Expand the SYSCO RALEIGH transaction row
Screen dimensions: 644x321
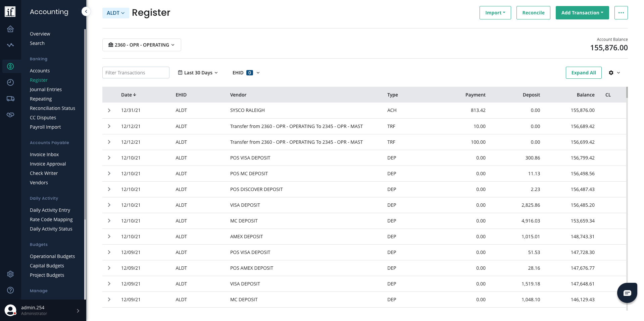[109, 110]
